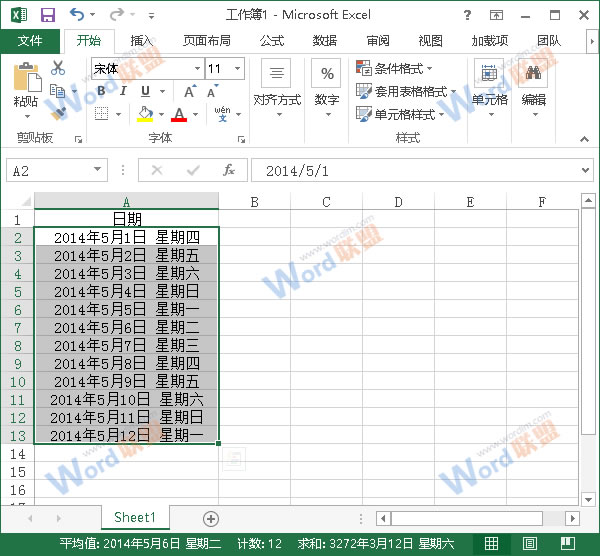The width and height of the screenshot is (600, 556).
Task: Switch to Normal view in status bar
Action: [491, 543]
